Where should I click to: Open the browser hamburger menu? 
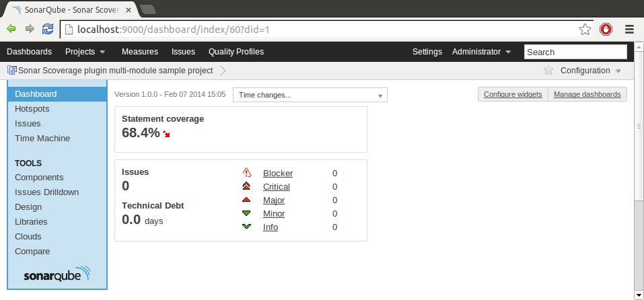click(630, 30)
